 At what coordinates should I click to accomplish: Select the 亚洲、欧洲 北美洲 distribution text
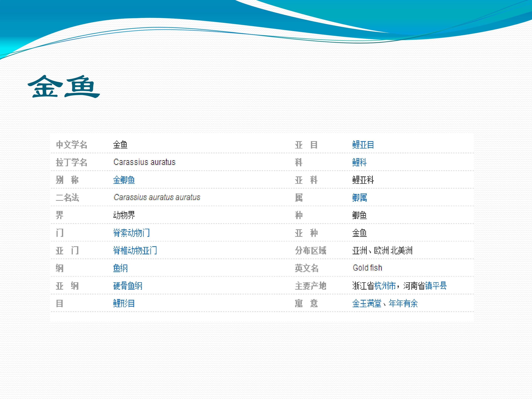point(382,250)
